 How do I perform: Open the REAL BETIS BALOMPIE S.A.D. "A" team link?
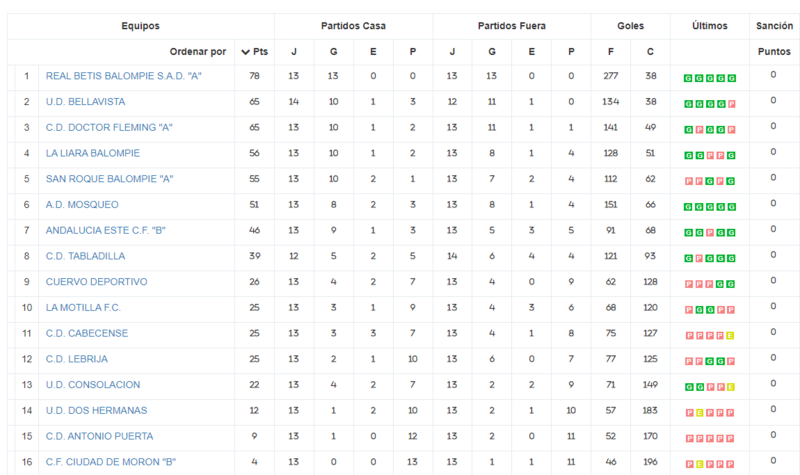point(123,76)
